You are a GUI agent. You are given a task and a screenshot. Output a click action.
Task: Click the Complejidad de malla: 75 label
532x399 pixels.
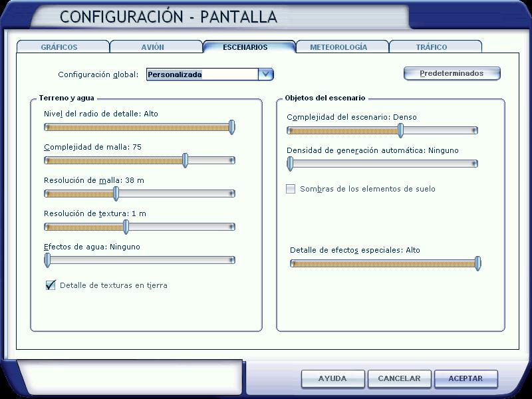[92, 147]
